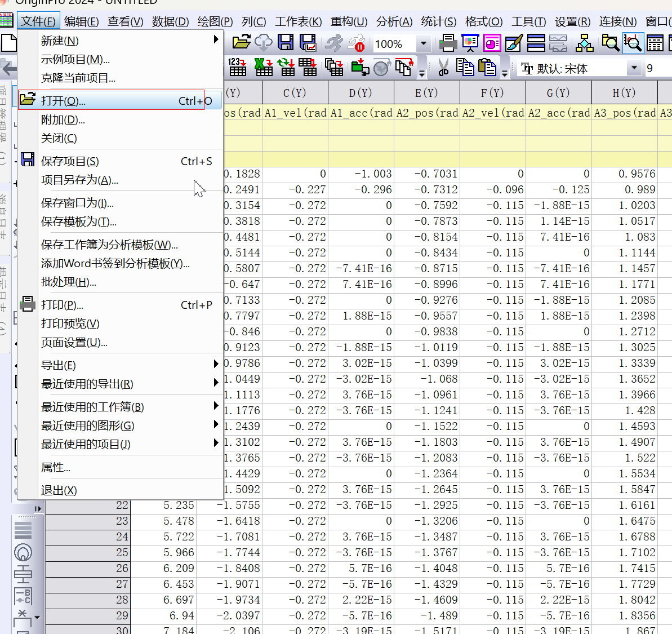Select 保存模板为(T)... menu item
Screen dimensions: 672x634
point(121,221)
